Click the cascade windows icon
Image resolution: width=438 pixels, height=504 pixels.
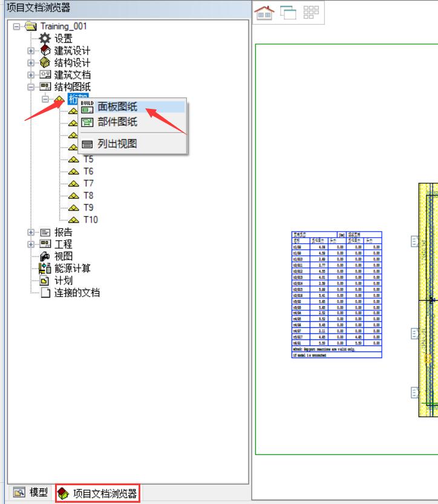pyautogui.click(x=288, y=13)
